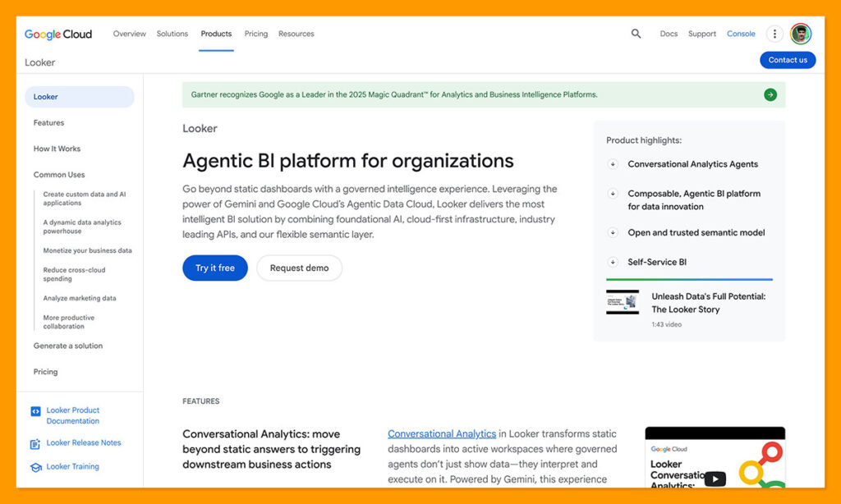Click the Try it free button

tap(215, 268)
